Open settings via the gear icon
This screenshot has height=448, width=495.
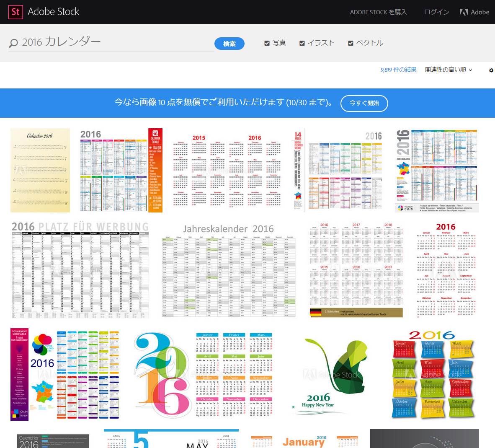pyautogui.click(x=491, y=70)
